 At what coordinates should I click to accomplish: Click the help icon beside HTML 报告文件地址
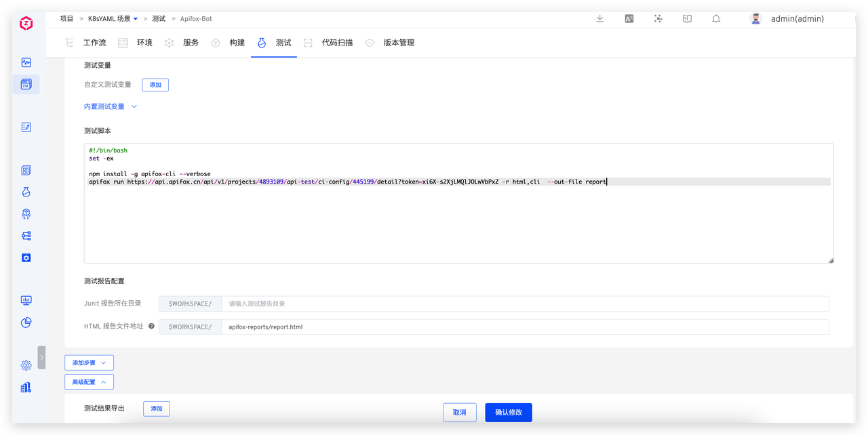[x=151, y=327]
